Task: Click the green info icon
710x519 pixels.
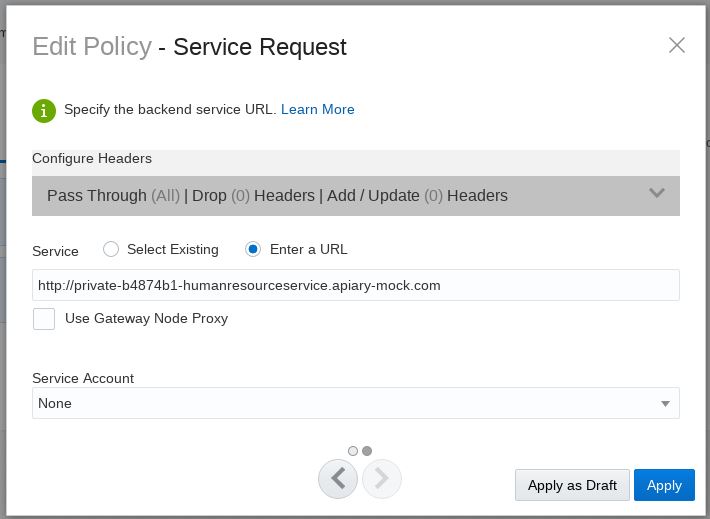Action: point(44,110)
